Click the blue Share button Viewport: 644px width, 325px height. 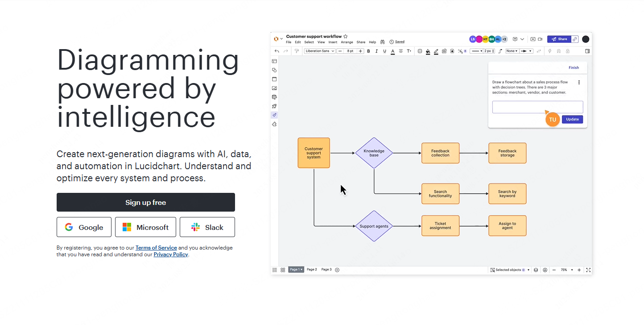559,39
